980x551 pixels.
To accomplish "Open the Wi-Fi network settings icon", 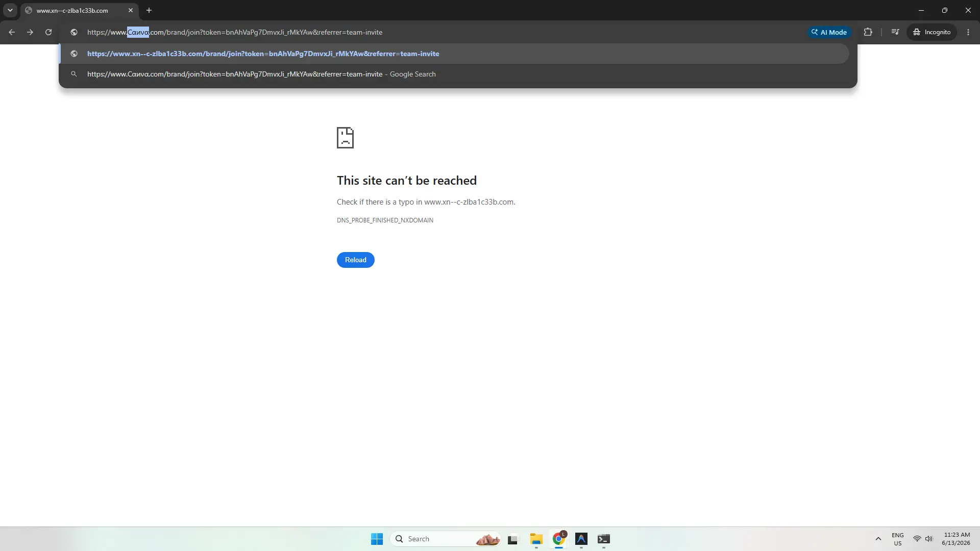I will pyautogui.click(x=917, y=539).
